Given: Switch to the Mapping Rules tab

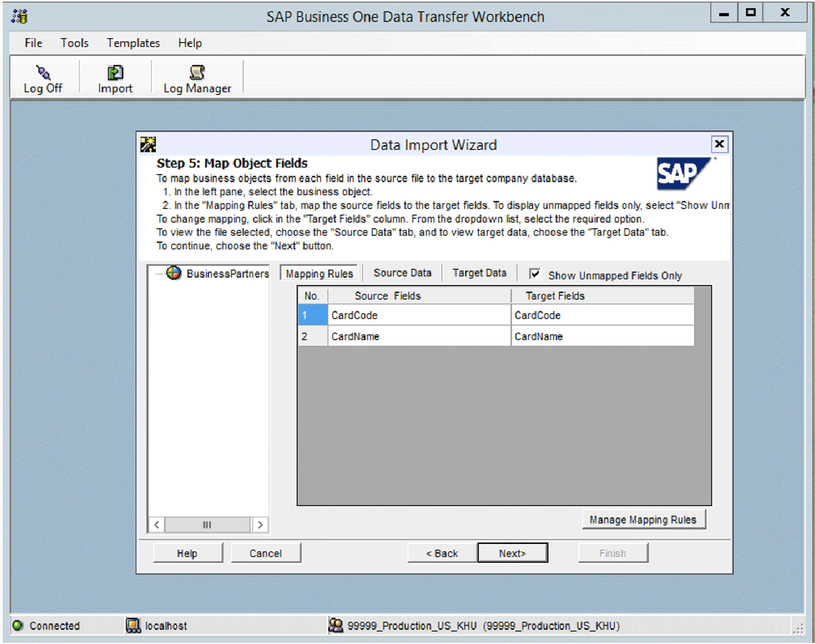Looking at the screenshot, I should (319, 273).
